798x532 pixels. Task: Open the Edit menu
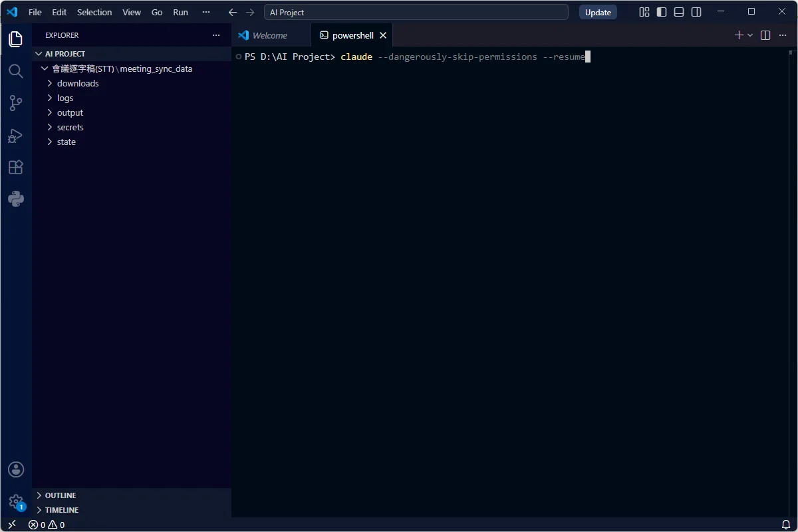(x=59, y=12)
